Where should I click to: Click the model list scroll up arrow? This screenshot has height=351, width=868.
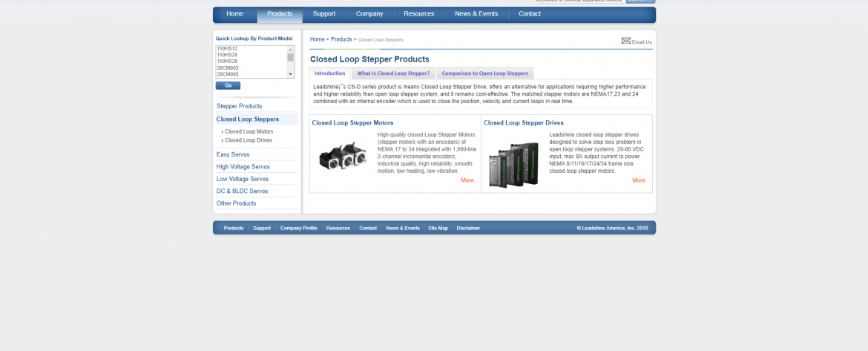(291, 49)
